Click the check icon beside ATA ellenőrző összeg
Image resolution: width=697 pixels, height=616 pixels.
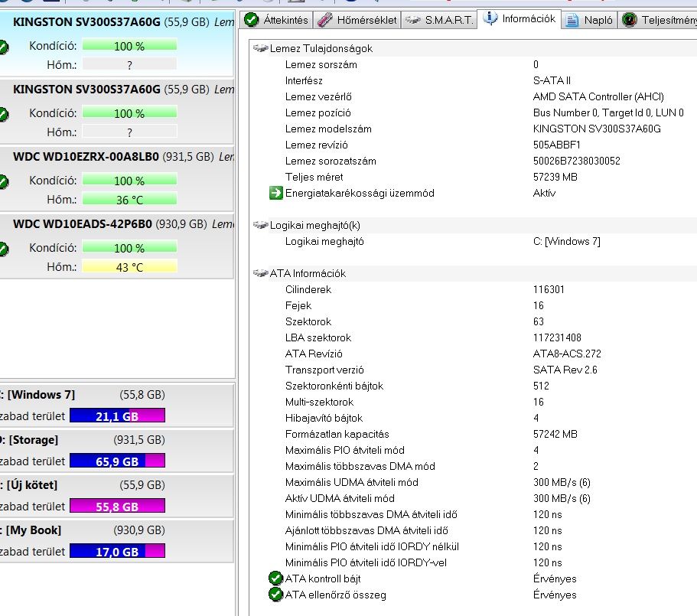point(276,595)
